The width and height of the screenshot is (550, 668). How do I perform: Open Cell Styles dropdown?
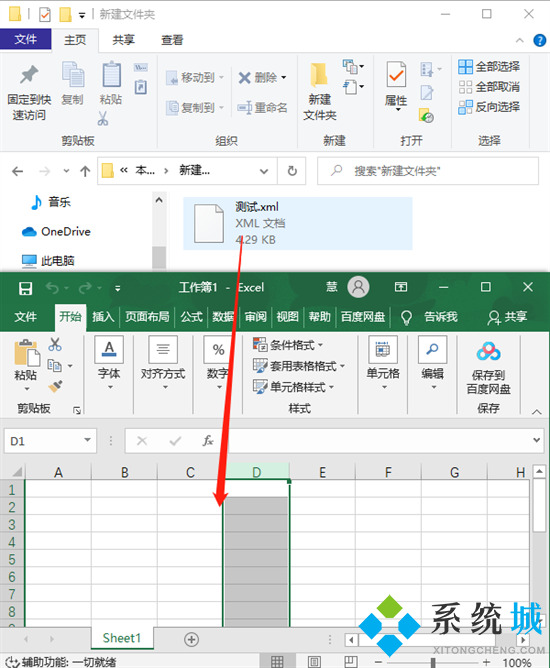(x=293, y=387)
